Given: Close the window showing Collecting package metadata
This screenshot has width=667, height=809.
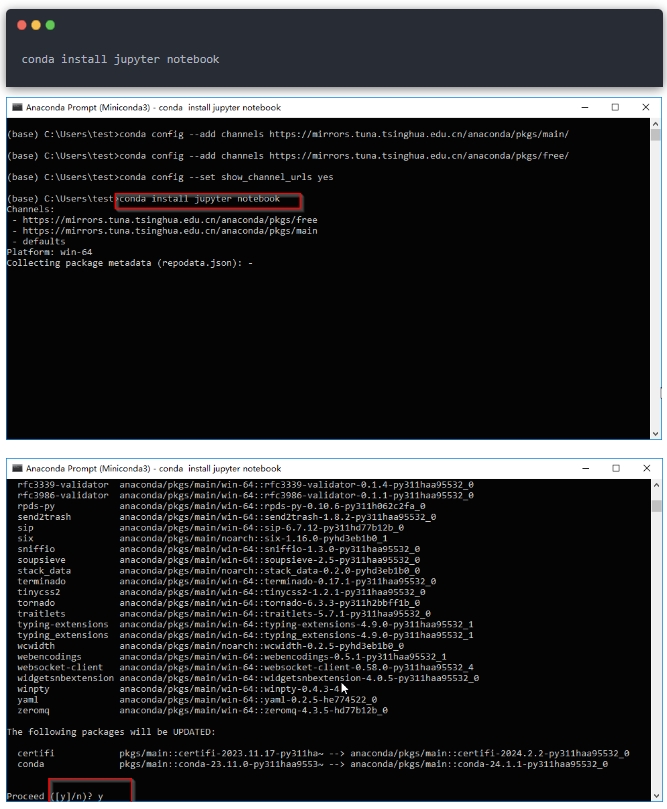Looking at the screenshot, I should (646, 107).
